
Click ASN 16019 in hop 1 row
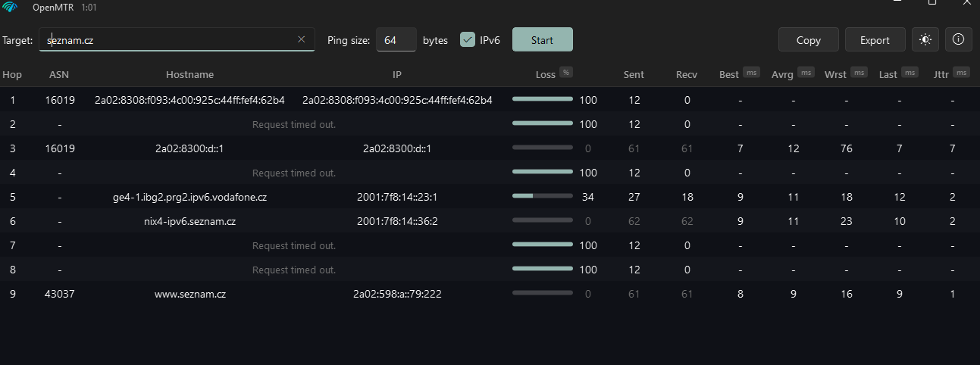pos(59,100)
